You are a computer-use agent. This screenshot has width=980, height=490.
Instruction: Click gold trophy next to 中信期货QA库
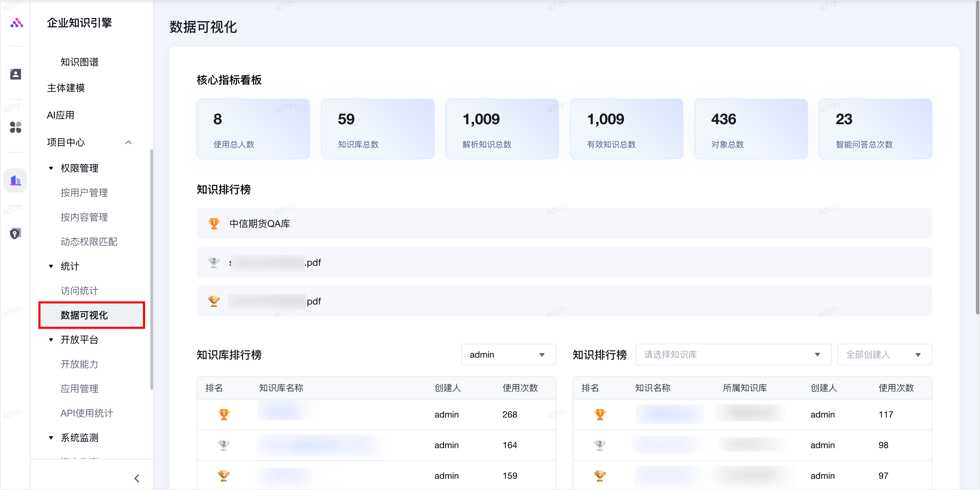(x=214, y=224)
